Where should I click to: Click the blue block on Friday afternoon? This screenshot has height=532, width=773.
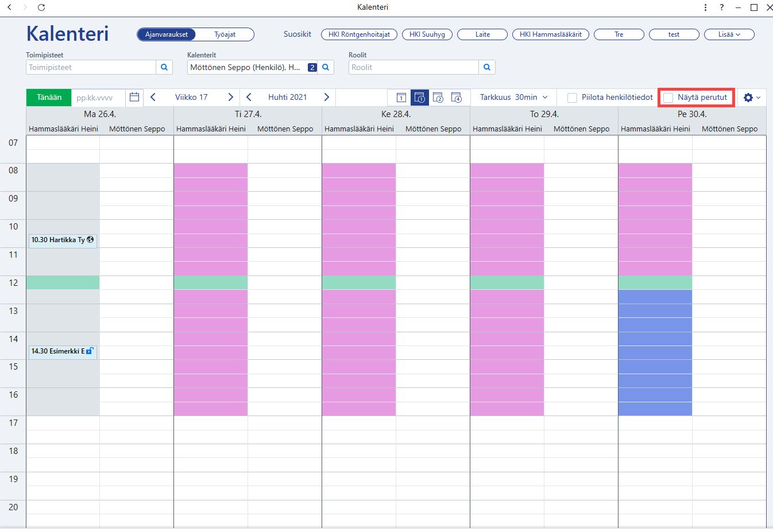pos(655,352)
